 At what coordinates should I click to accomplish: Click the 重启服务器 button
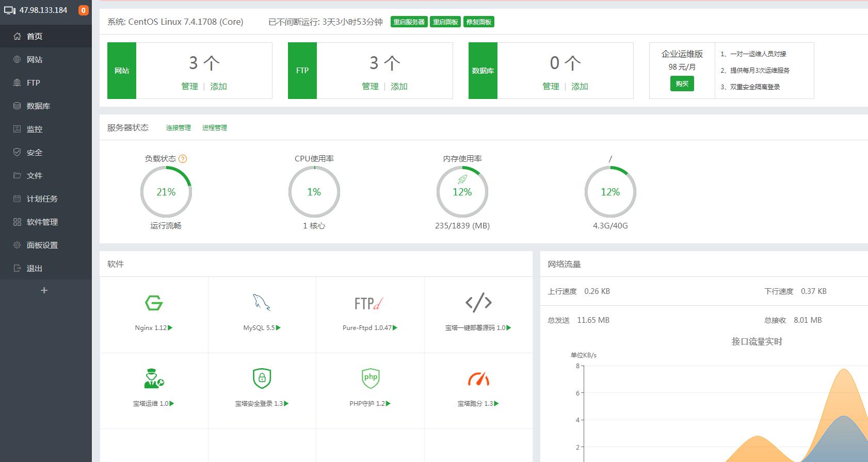[409, 22]
